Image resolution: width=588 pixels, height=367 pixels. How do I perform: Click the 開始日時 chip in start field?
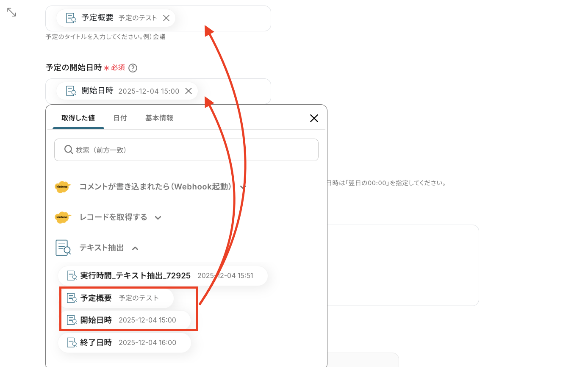click(x=127, y=91)
